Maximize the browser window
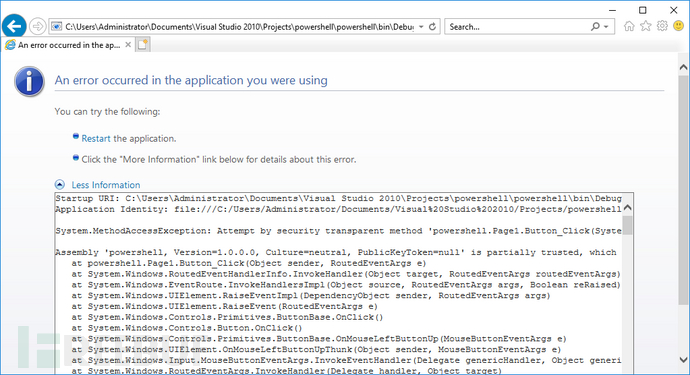 [643, 10]
